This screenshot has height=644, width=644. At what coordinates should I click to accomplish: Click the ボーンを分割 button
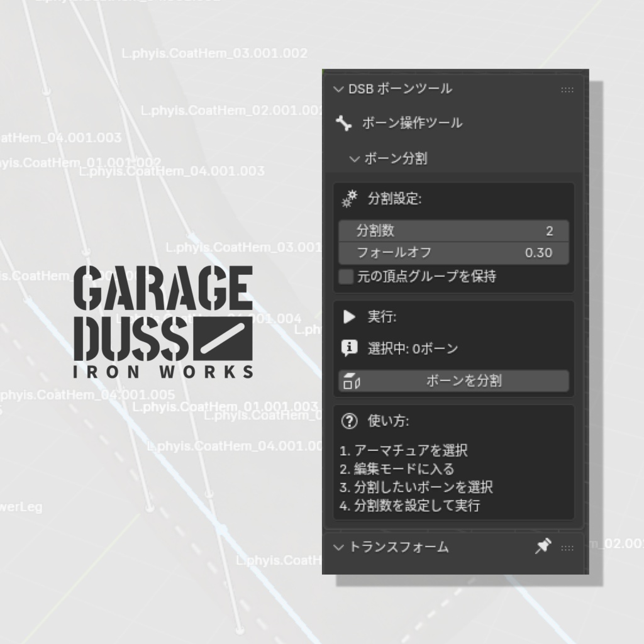pos(453,381)
